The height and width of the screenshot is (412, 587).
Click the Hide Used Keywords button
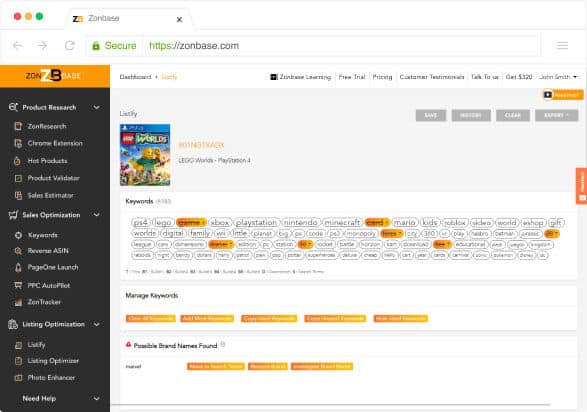point(401,318)
